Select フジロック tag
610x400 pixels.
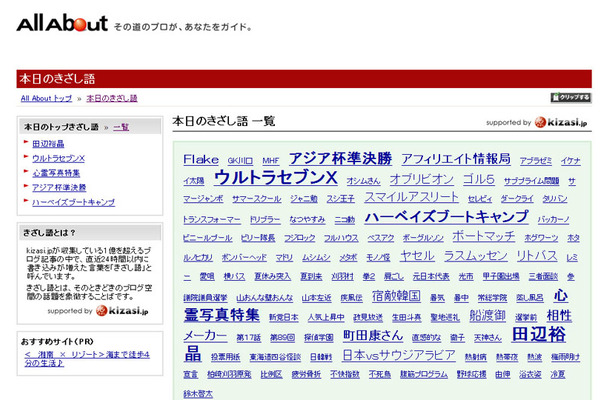(x=300, y=238)
